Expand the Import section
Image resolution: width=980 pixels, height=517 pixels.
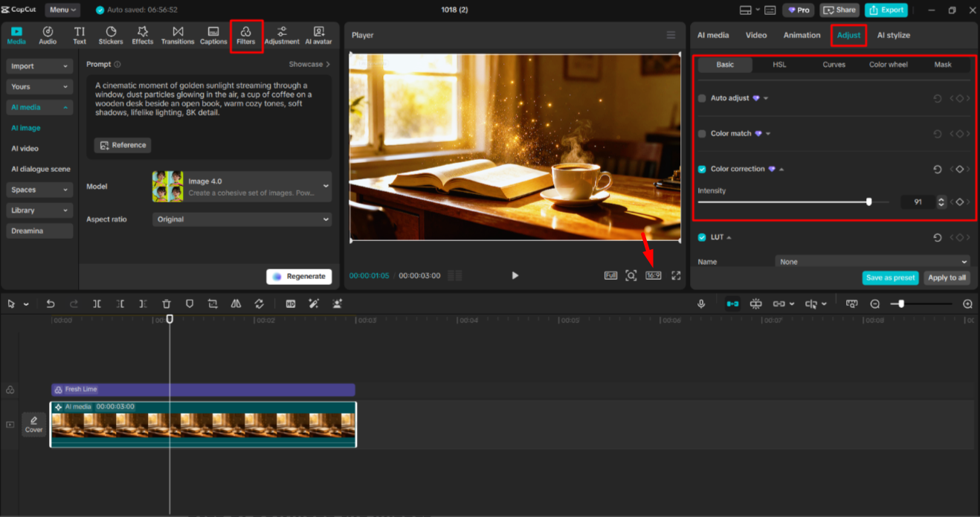(x=39, y=66)
